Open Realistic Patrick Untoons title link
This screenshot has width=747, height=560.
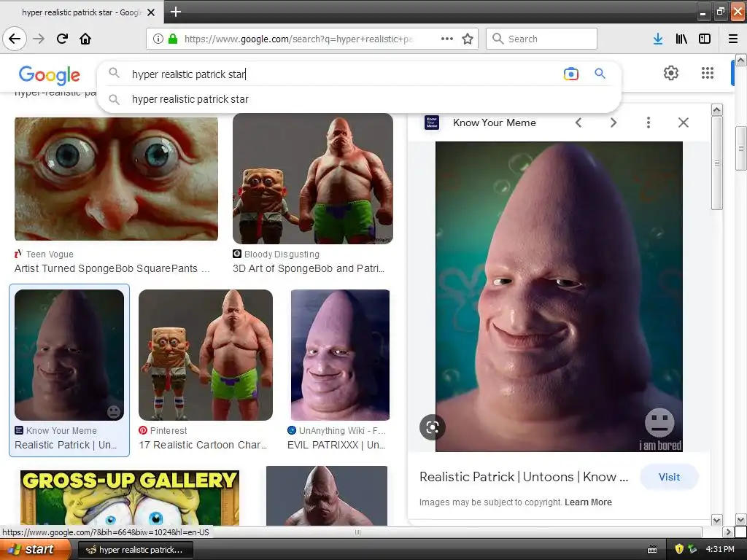coord(524,477)
